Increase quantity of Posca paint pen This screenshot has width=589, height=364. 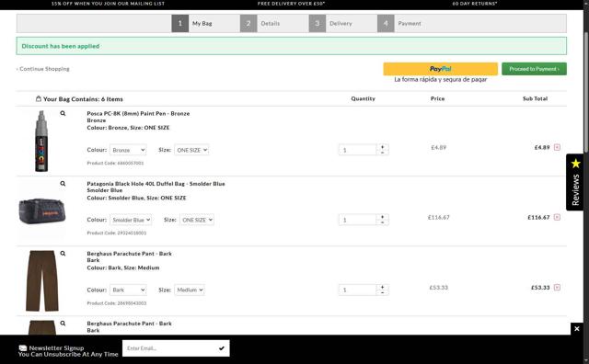[383, 147]
